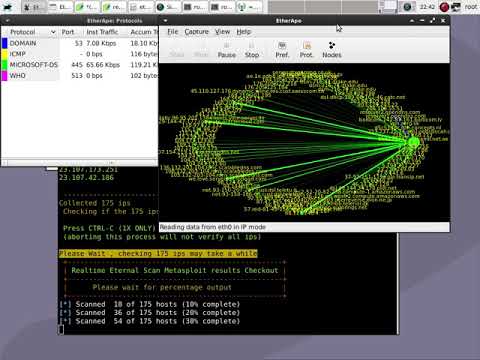
Task: Click terminal line 'Scanned 54 of 175 hosts'
Action: point(150,321)
